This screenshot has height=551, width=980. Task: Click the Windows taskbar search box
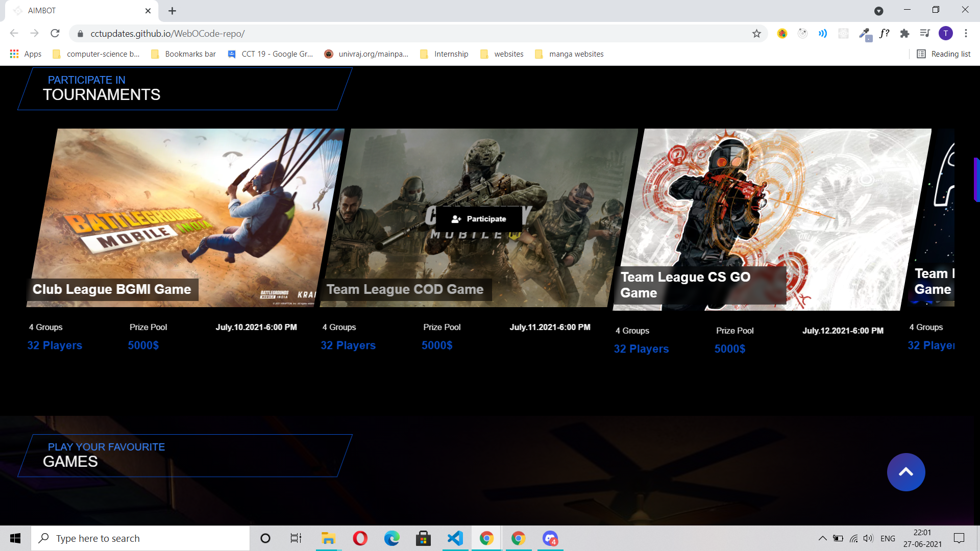140,538
